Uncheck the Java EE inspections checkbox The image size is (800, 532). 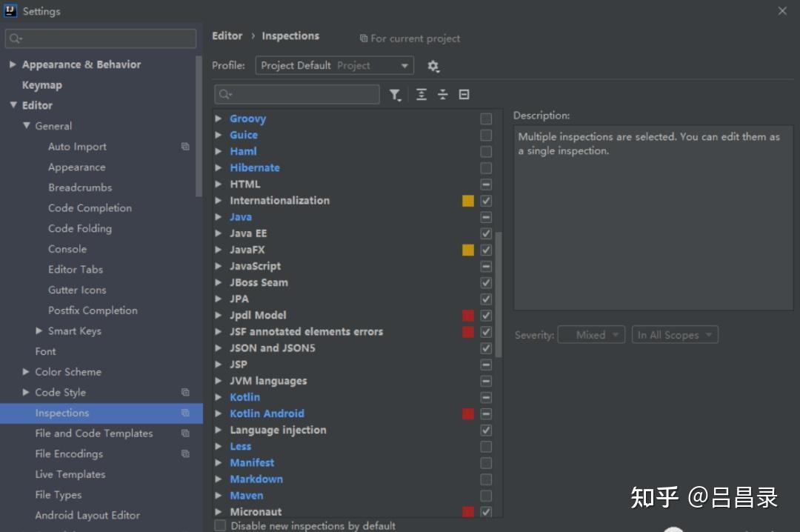click(486, 233)
